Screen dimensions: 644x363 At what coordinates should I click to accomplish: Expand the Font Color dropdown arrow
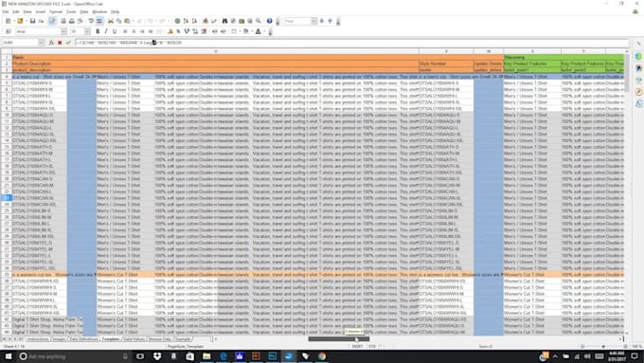(264, 31)
